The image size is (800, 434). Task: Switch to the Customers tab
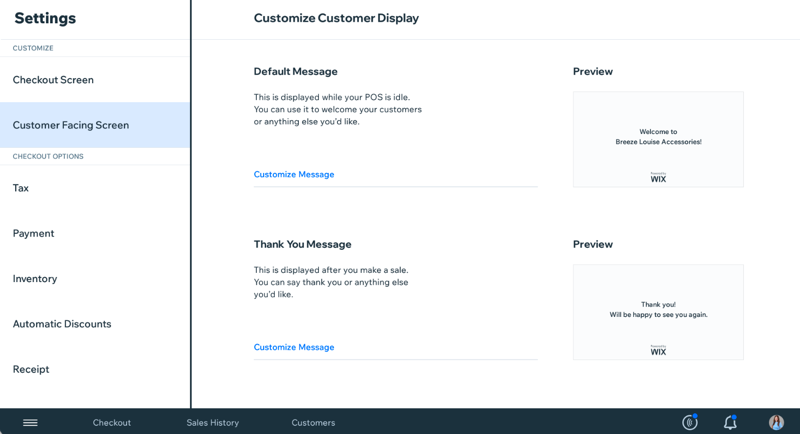pos(313,423)
